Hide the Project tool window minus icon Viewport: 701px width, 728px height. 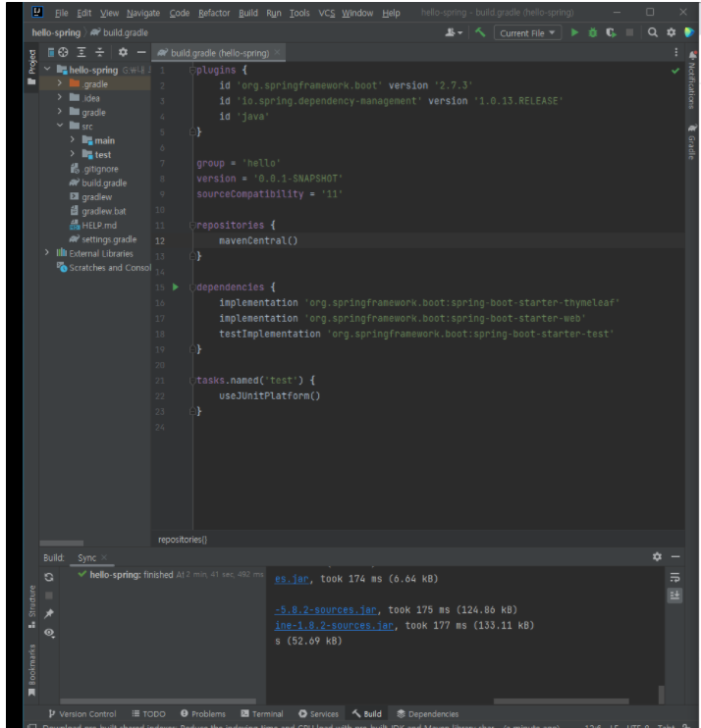click(141, 52)
